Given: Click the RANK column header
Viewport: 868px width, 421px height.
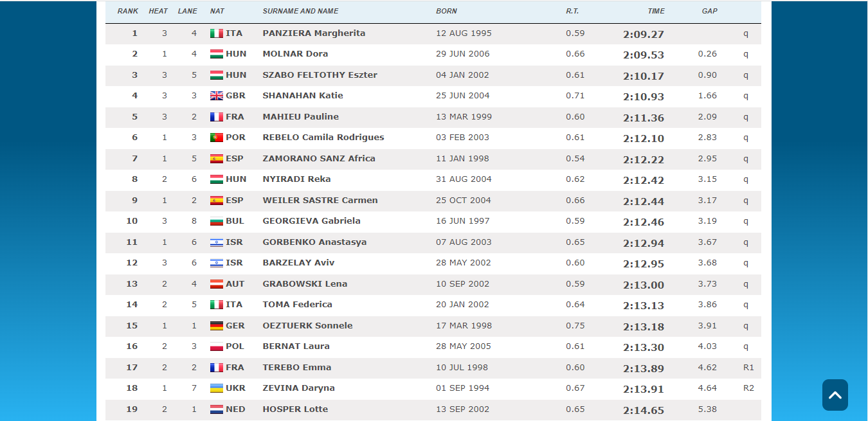Looking at the screenshot, I should (x=128, y=11).
